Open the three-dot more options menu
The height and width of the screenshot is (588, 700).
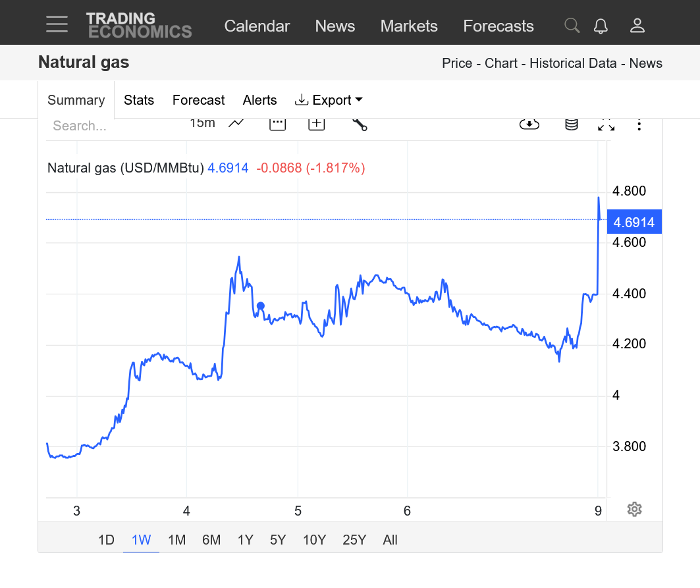639,125
